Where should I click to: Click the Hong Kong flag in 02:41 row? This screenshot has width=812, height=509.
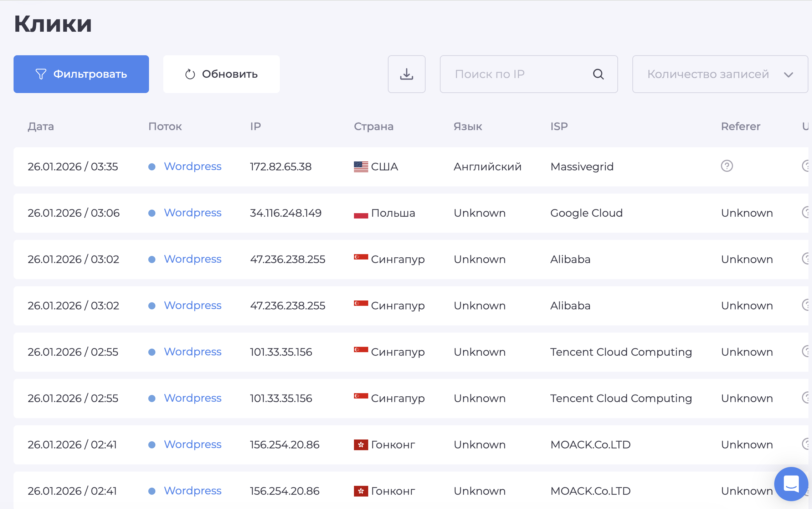point(361,445)
